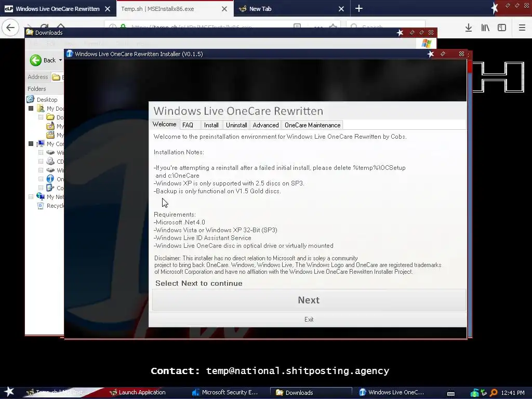The width and height of the screenshot is (532, 399).
Task: Click the folder icon in the Address bar
Action: (56, 77)
